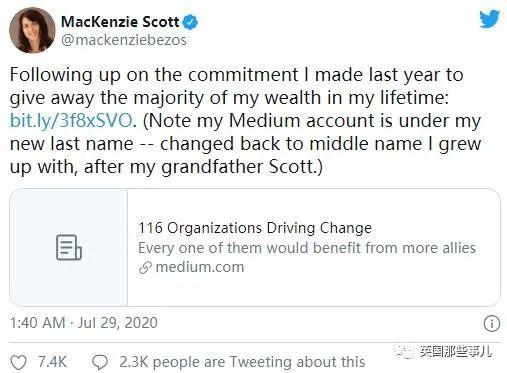
Task: Click the 7.4K likes count
Action: click(x=52, y=362)
